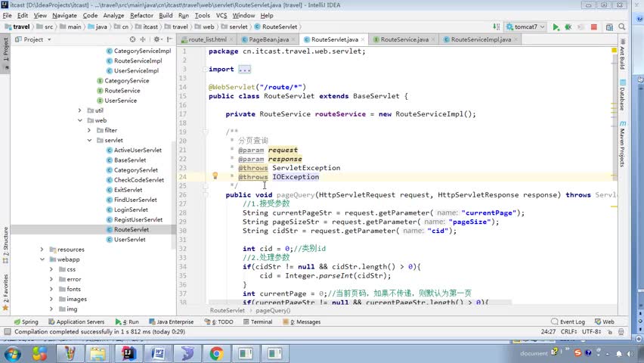Open the Ant Build side panel
Screen dimensions: 644x363
click(x=622, y=54)
